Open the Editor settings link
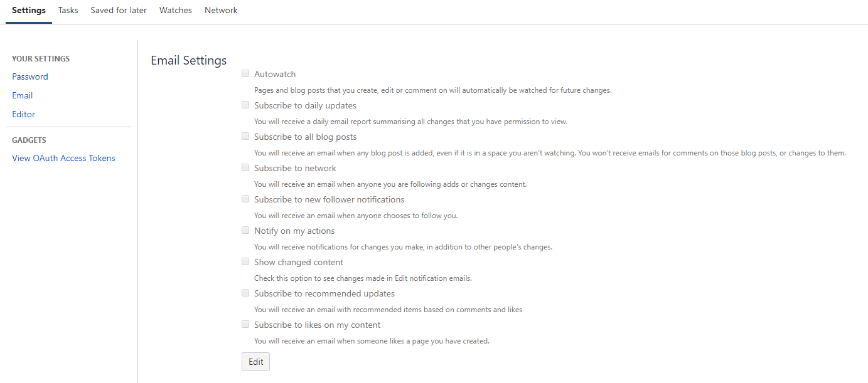Viewport: 868px width, 383px height. [x=24, y=114]
